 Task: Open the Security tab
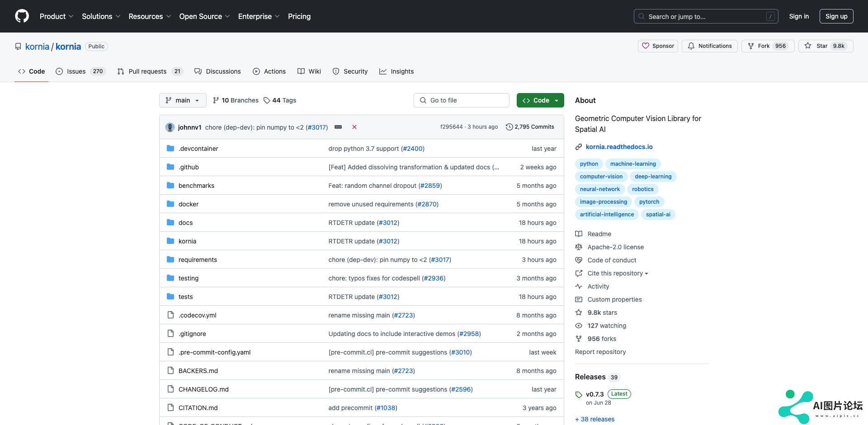point(350,71)
